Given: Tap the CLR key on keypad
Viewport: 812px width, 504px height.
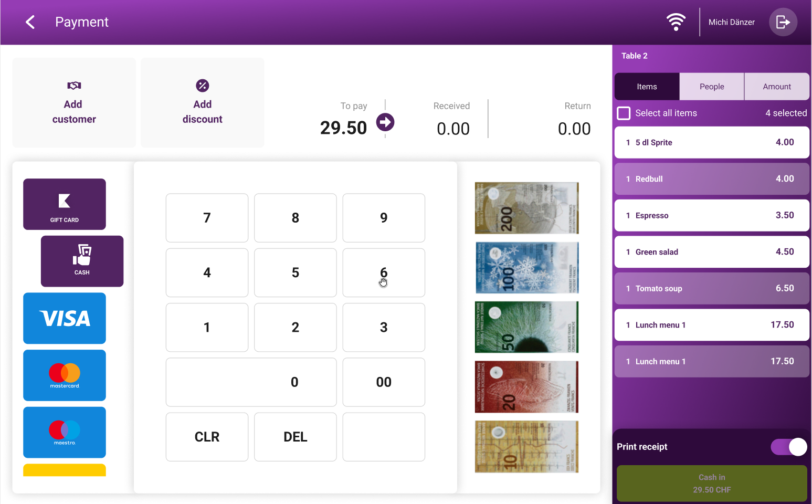Looking at the screenshot, I should [207, 437].
